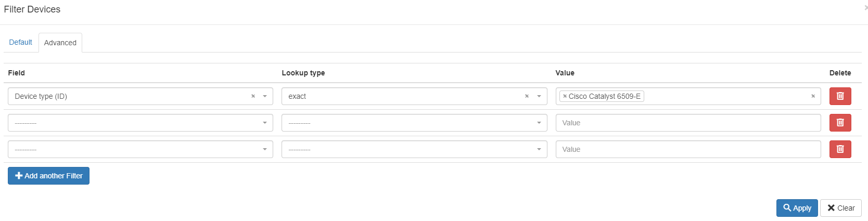This screenshot has height=221, width=868.
Task: Expand the third row Lookup type dropdown
Action: click(414, 149)
